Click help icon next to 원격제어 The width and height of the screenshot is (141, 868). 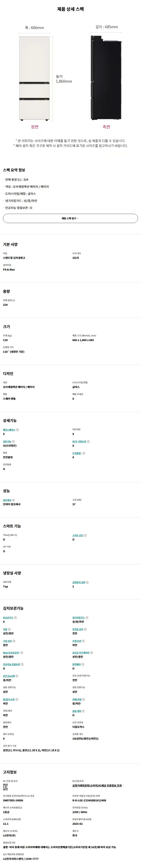click(x=83, y=664)
